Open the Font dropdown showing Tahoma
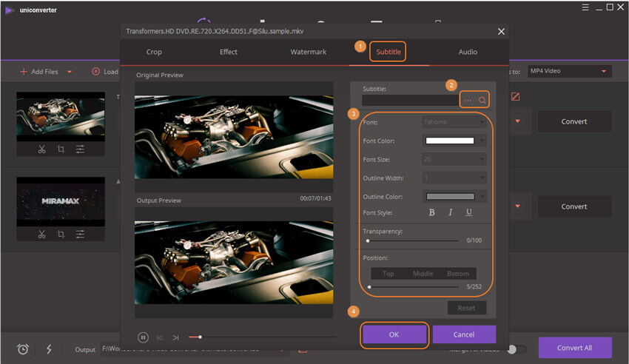 pos(454,122)
